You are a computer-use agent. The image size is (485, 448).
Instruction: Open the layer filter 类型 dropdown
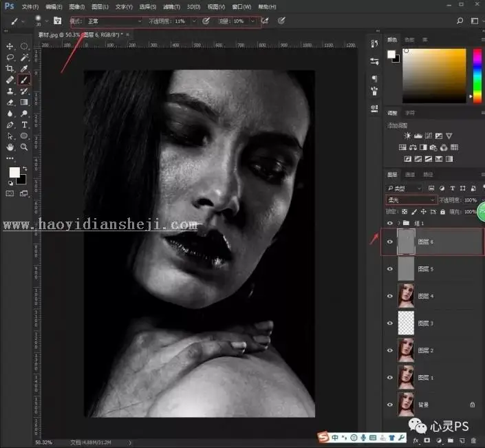tap(404, 189)
